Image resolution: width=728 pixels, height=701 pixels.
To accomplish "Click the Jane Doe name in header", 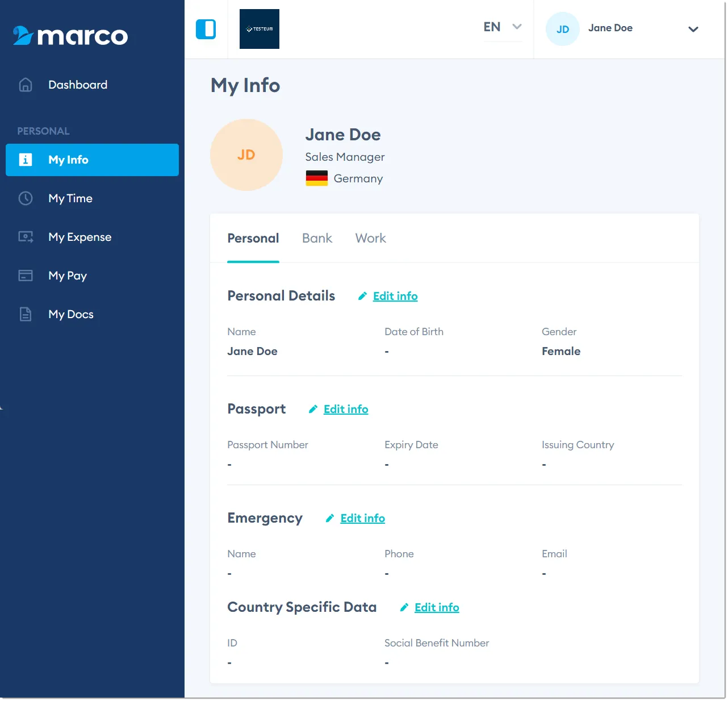I will 610,28.
